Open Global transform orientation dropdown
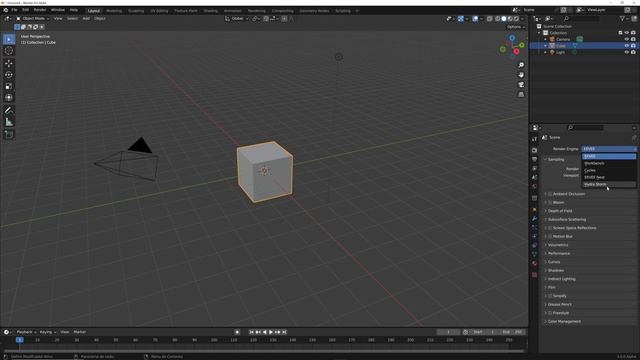640x360 pixels. pyautogui.click(x=237, y=18)
